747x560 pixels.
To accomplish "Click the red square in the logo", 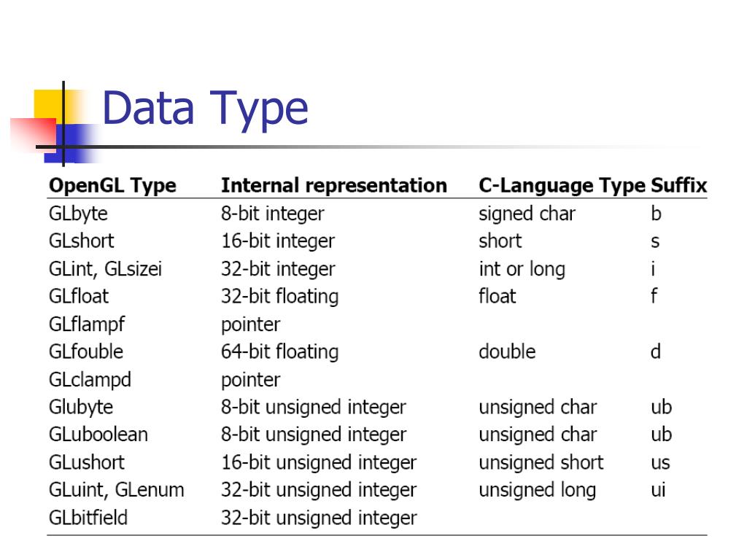I will pyautogui.click(x=34, y=134).
